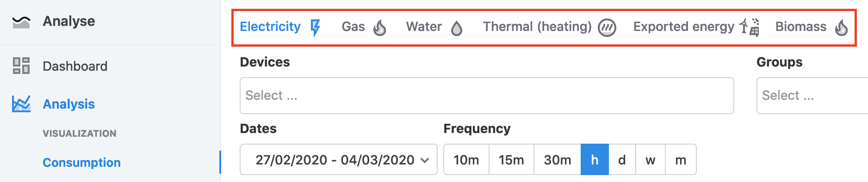Open the Consumption link in sidebar
This screenshot has height=182, width=868.
click(x=81, y=163)
